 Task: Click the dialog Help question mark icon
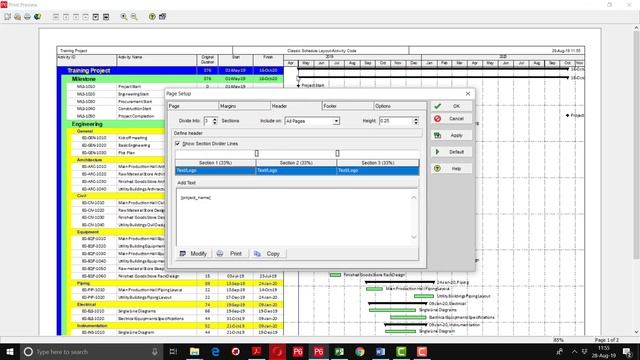click(x=438, y=169)
